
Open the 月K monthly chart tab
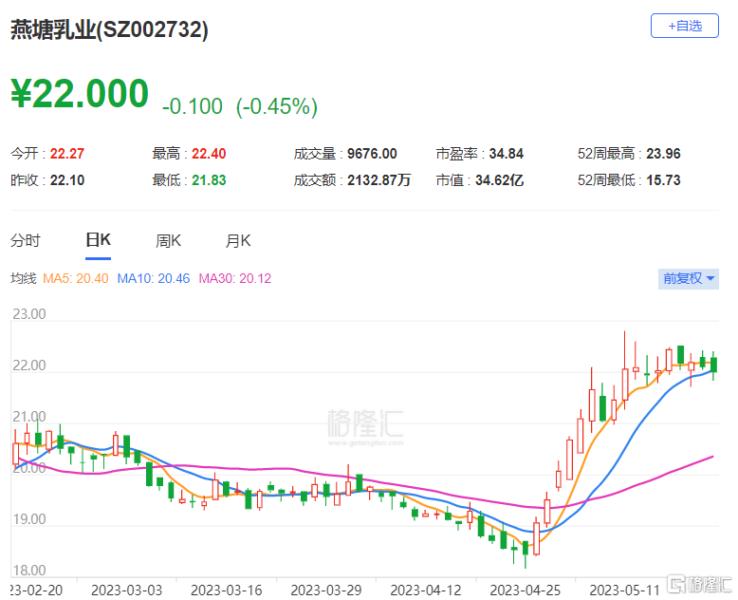(x=238, y=241)
